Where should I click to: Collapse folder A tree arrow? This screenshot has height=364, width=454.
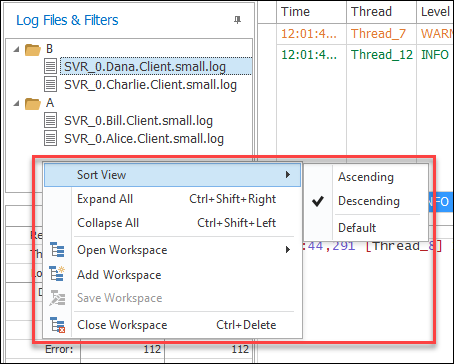click(x=16, y=103)
